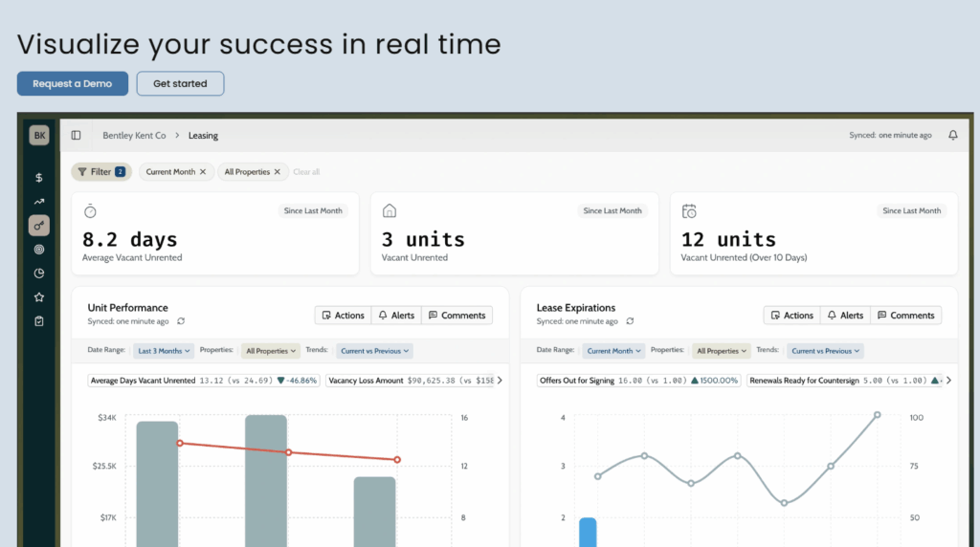Refresh the Unit Performance sync icon
Viewport: 980px width, 547px height.
click(x=181, y=321)
